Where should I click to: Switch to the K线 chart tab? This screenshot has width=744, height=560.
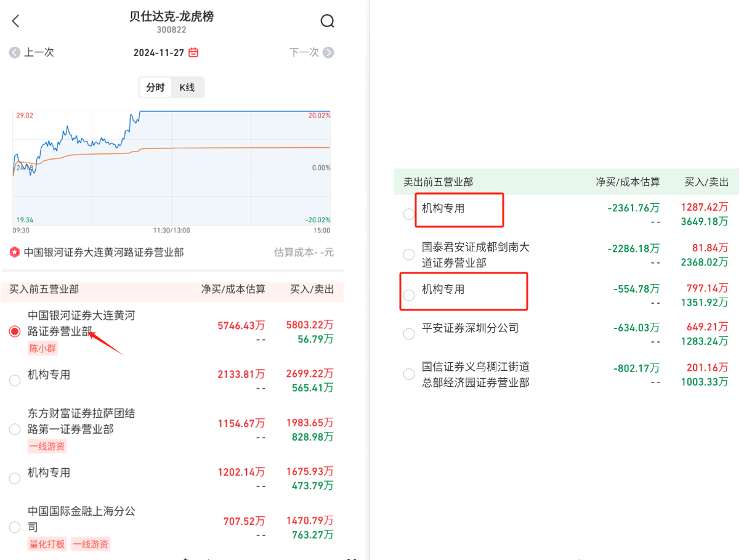[187, 87]
